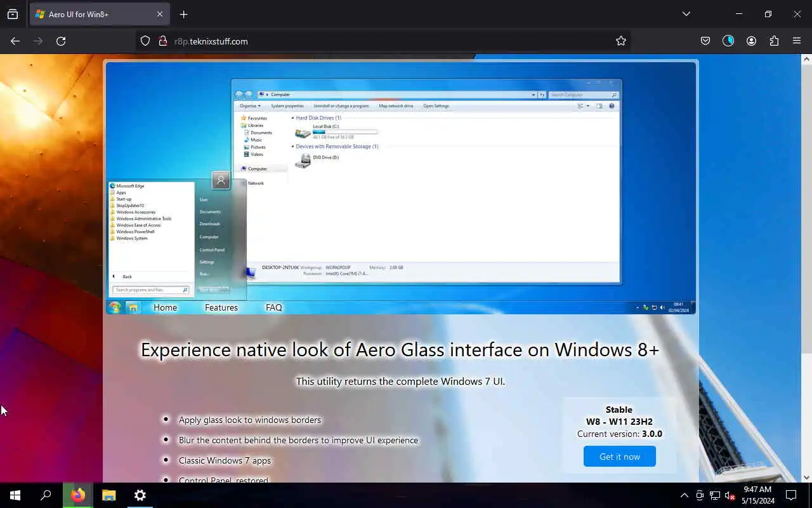
Task: Open Windows taskbar search
Action: coord(46,495)
